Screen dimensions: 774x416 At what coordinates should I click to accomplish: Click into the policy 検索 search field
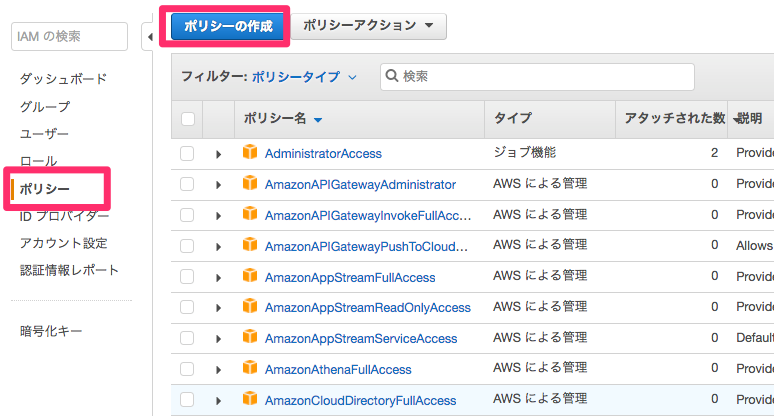click(x=537, y=76)
